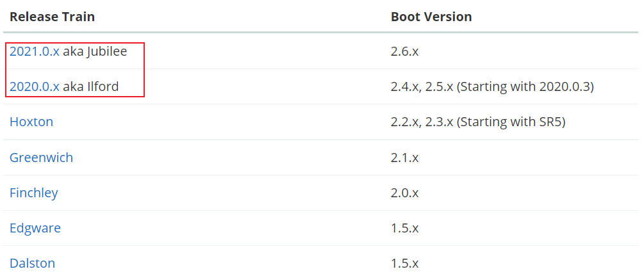Screen dimensions: 644x276
Task: Select the 'aka Ilford' text
Action: 91,86
